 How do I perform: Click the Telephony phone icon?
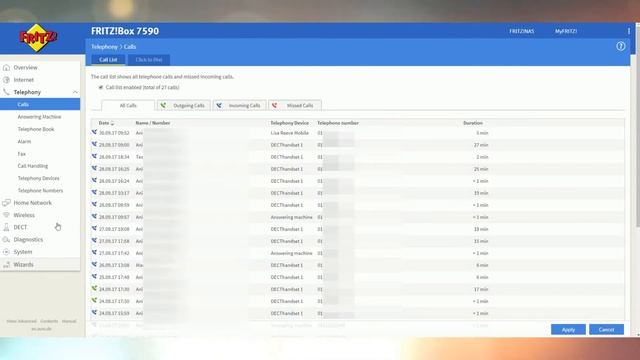coord(6,92)
